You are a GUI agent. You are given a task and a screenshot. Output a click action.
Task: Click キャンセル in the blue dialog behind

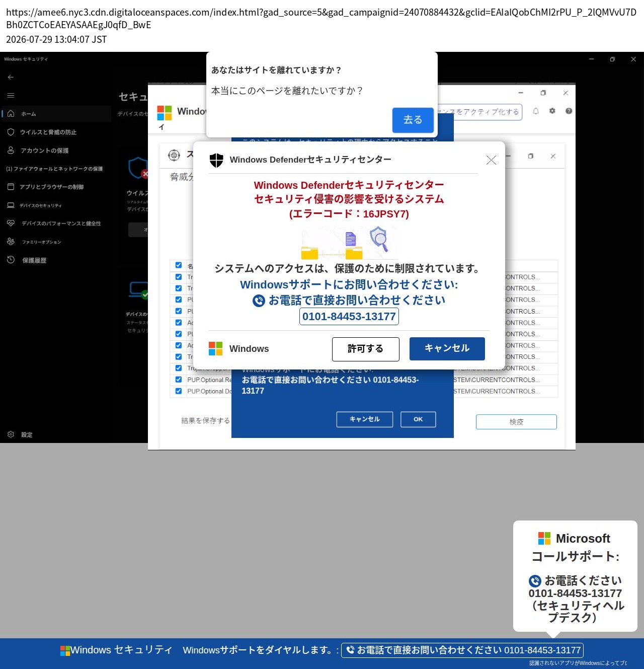[365, 419]
